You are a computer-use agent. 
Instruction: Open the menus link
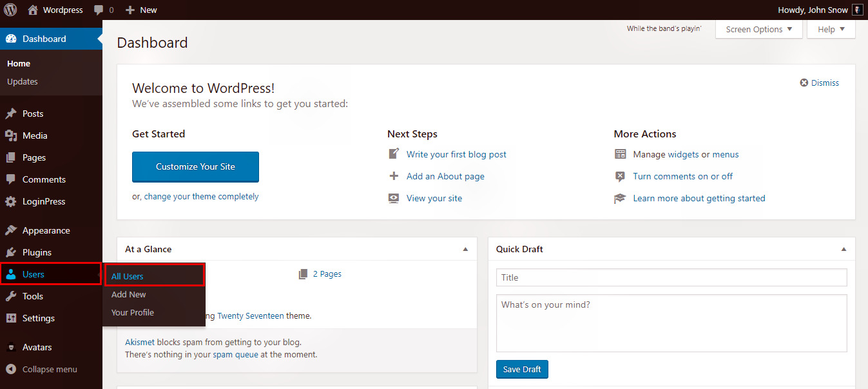click(726, 154)
